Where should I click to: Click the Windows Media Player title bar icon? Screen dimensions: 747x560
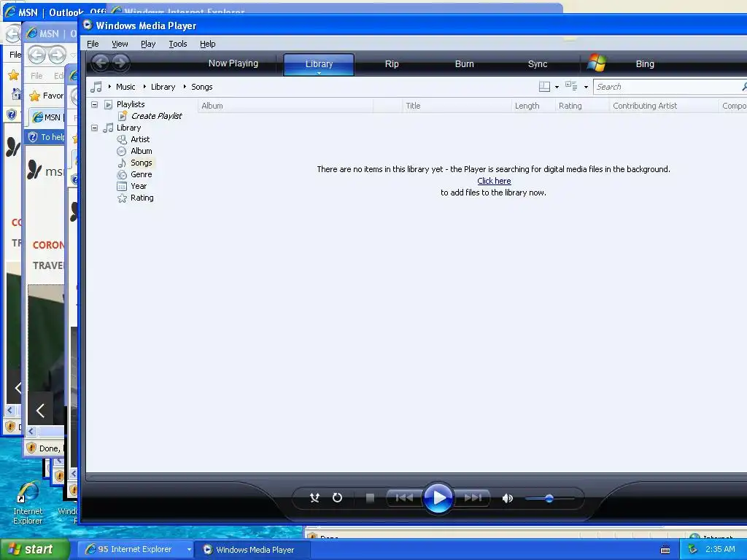coord(88,25)
